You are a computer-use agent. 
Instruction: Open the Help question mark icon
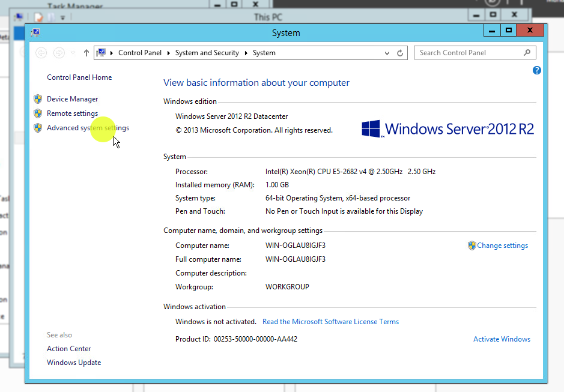pyautogui.click(x=537, y=70)
